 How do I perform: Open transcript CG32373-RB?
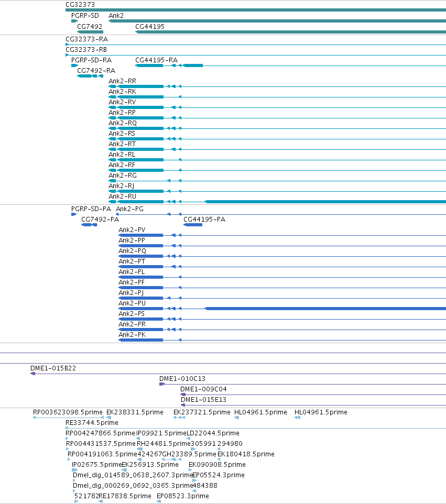click(86, 50)
